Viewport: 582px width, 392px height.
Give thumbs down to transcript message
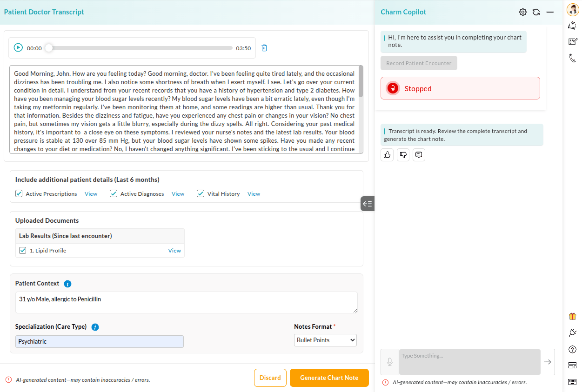(403, 155)
